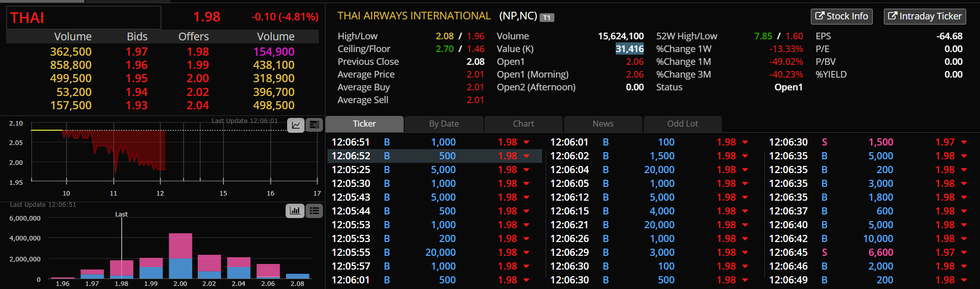Screen dimensions: 980x289
Task: Click the Status value Open1
Action: 788,87
